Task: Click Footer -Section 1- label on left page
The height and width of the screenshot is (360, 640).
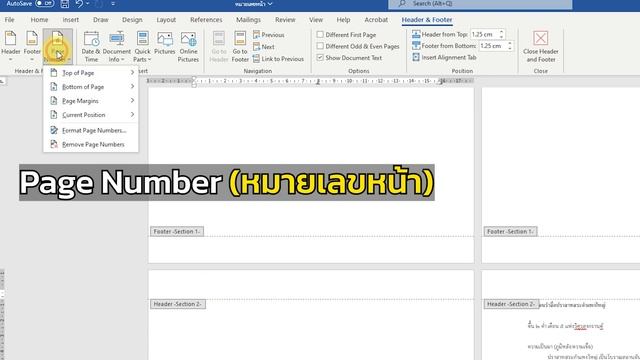Action: (176, 231)
